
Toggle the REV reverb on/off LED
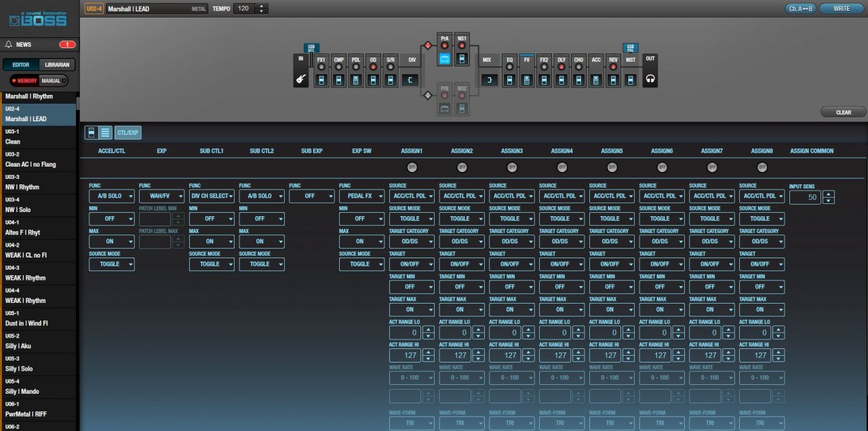pos(613,68)
